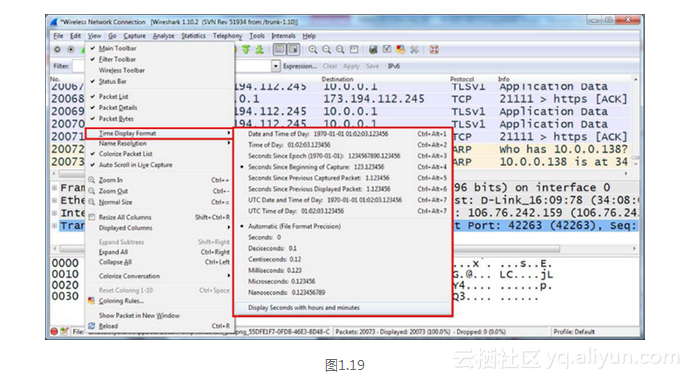
Task: Open Display Filters from the toolbar icon
Action: [x=386, y=49]
